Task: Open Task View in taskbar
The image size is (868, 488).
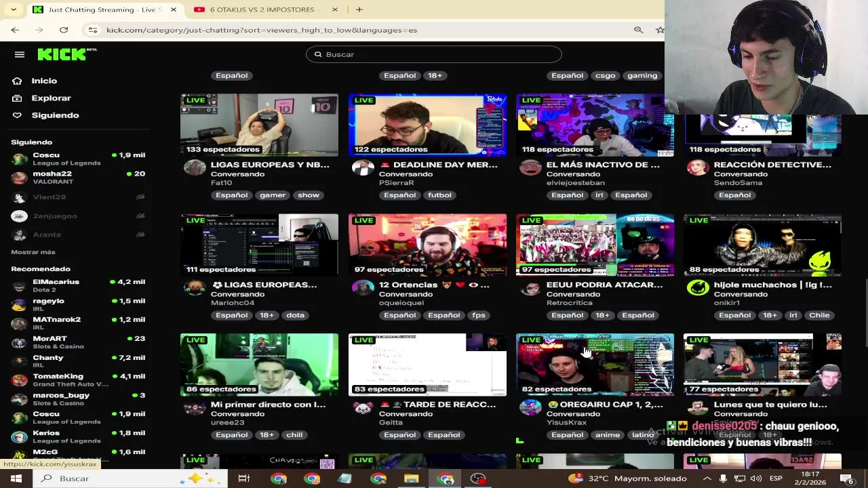Action: click(244, 479)
